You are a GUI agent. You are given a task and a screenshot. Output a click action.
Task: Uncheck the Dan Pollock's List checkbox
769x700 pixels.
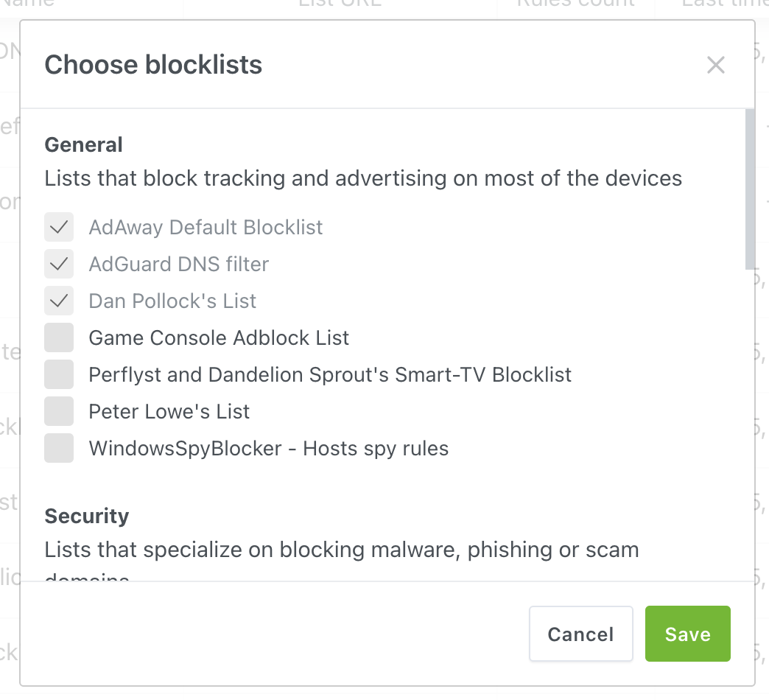point(59,301)
